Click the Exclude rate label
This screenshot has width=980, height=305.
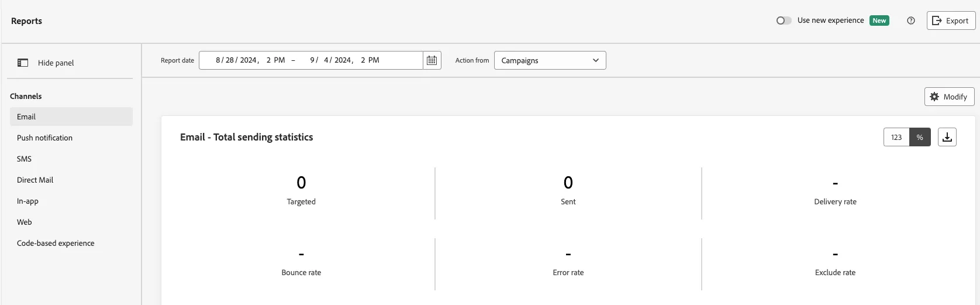835,272
